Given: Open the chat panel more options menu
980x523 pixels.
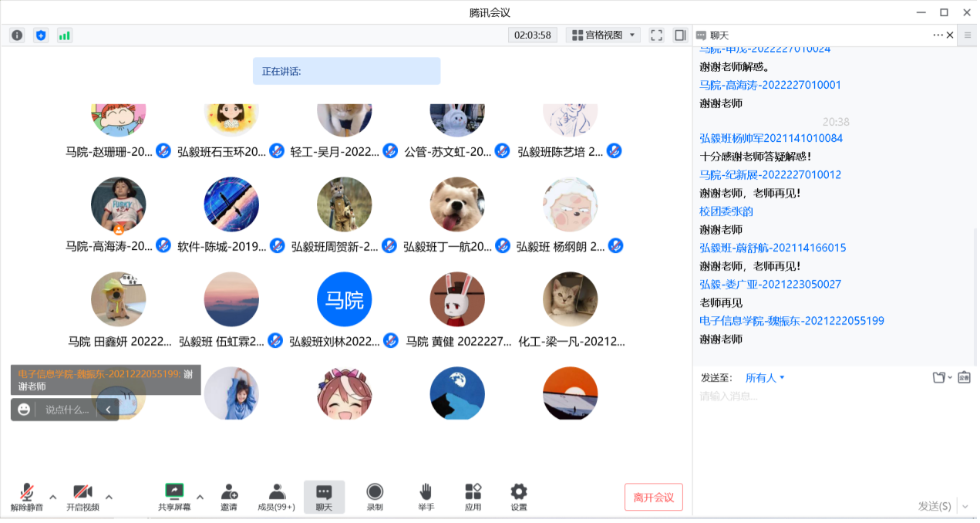Looking at the screenshot, I should point(938,35).
